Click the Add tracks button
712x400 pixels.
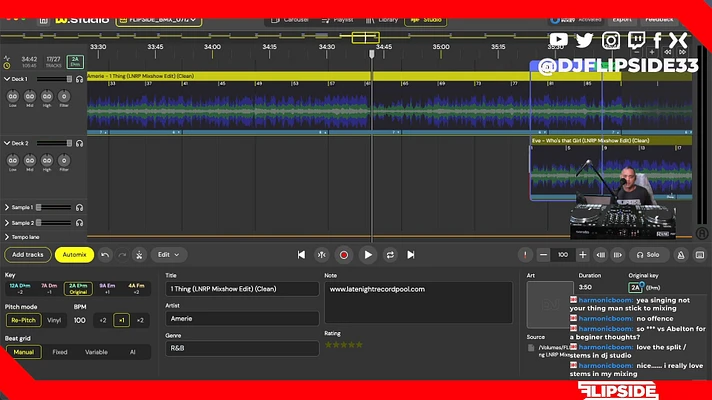click(x=28, y=255)
